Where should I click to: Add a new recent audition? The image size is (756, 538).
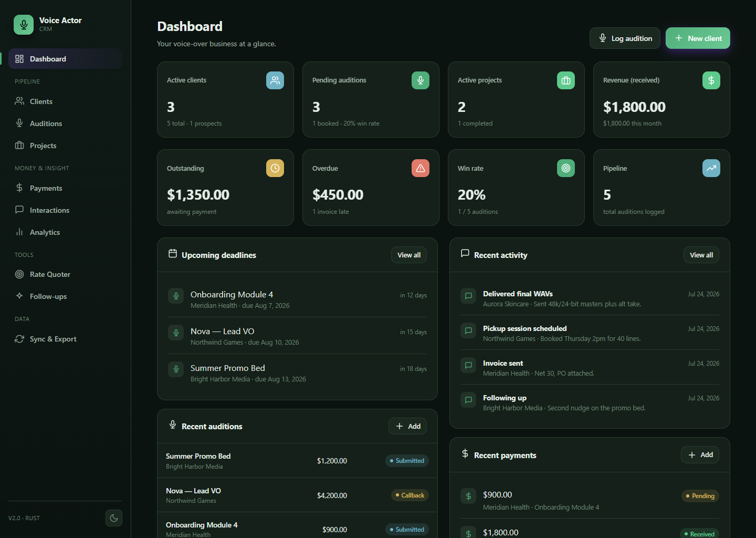coord(408,426)
